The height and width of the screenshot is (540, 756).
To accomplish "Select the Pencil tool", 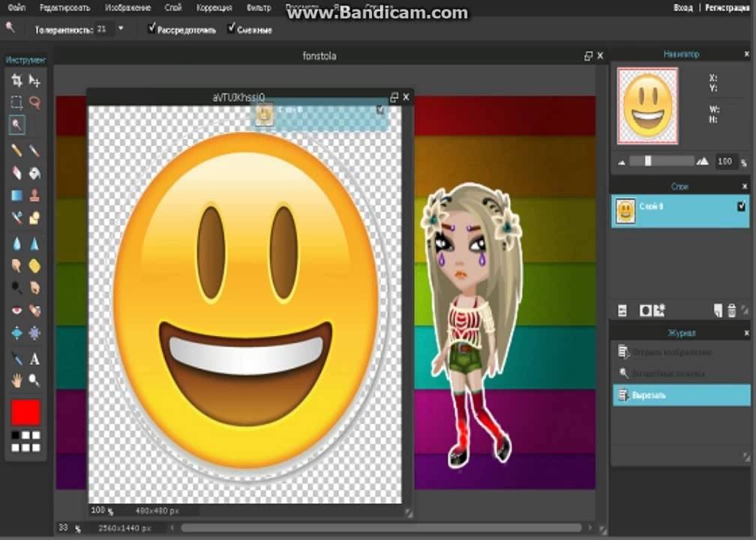I will [16, 151].
